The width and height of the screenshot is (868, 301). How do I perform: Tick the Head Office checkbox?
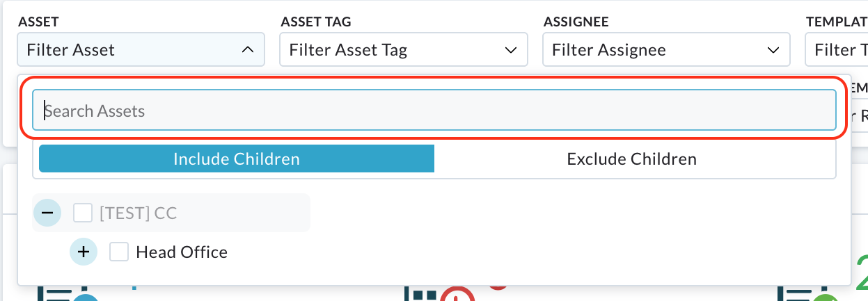click(119, 252)
